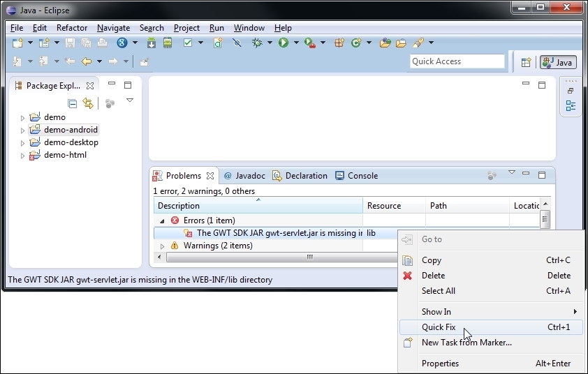Switch to the Console tab
588x374 pixels.
357,176
